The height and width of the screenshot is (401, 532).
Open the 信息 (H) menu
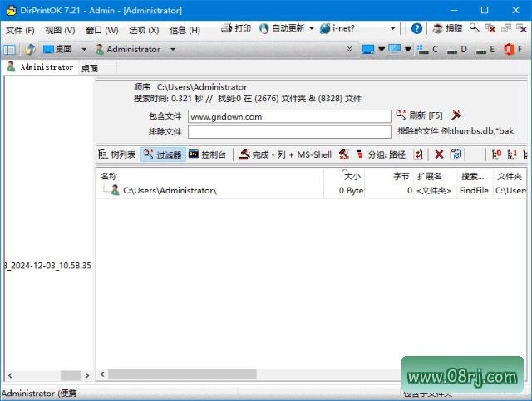[x=185, y=31]
